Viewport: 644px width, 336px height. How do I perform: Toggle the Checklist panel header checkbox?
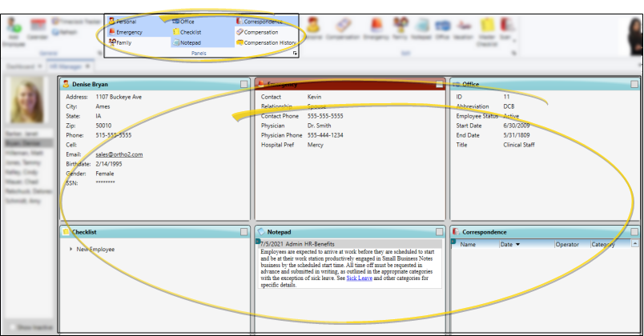tap(244, 232)
